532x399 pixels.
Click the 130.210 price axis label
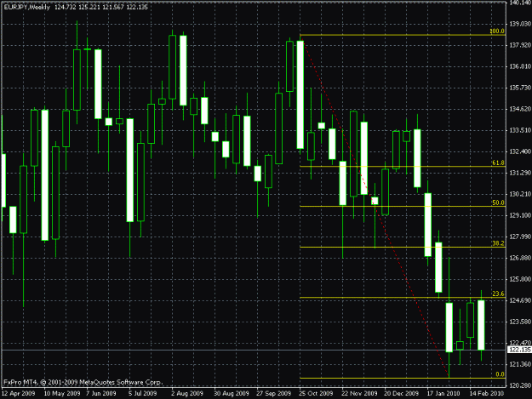[520, 194]
